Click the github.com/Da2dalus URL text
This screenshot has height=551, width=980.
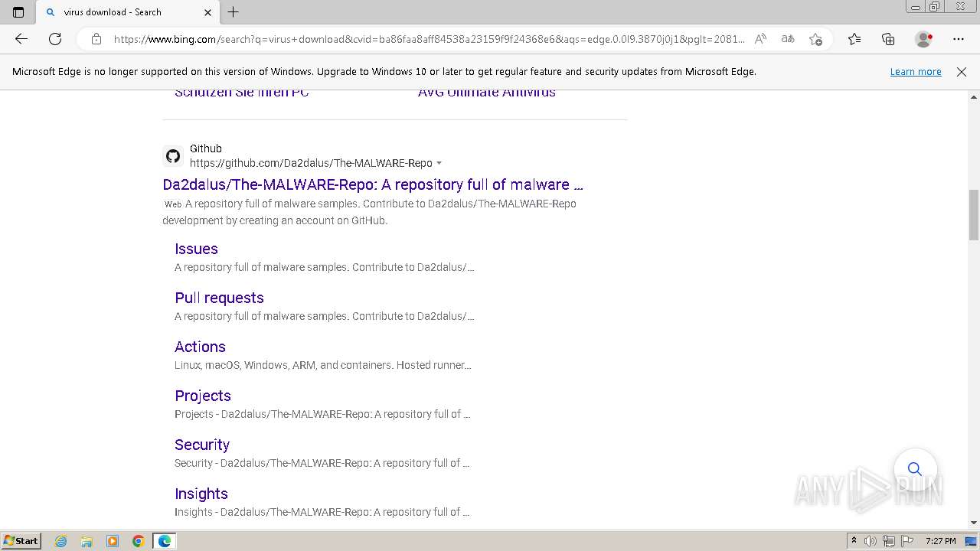311,163
